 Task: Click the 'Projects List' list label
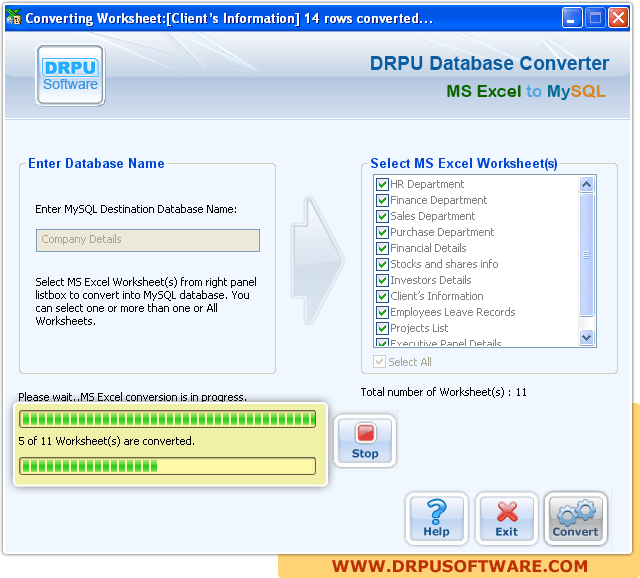(419, 328)
